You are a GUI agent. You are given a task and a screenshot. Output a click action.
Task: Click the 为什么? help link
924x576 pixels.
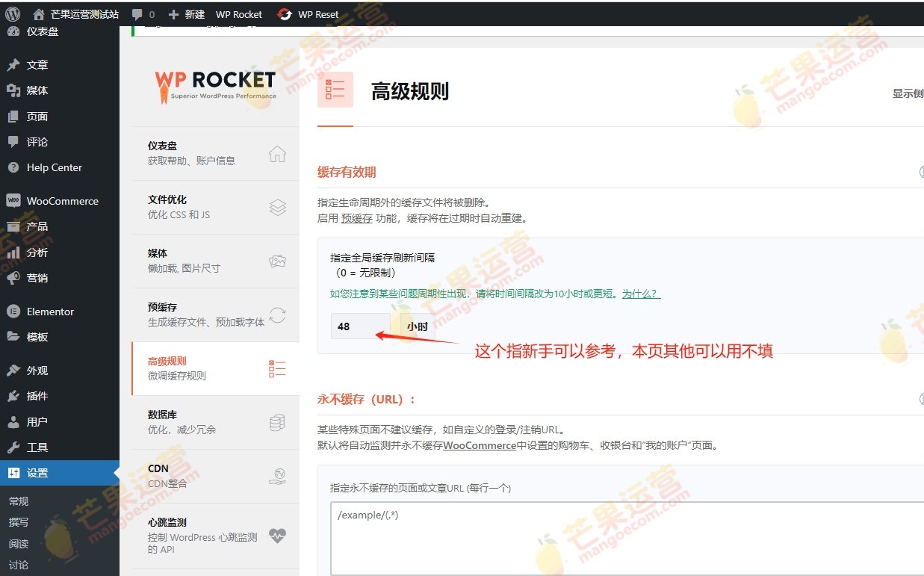641,294
